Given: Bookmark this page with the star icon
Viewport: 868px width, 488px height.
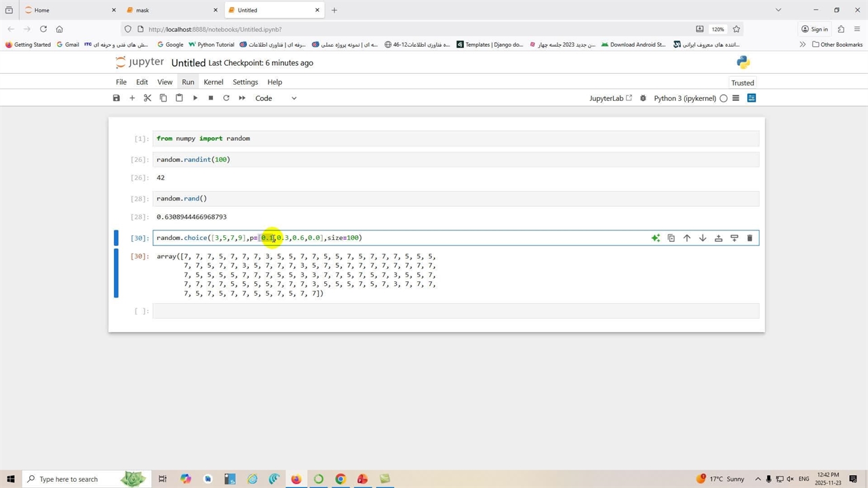Looking at the screenshot, I should point(736,29).
